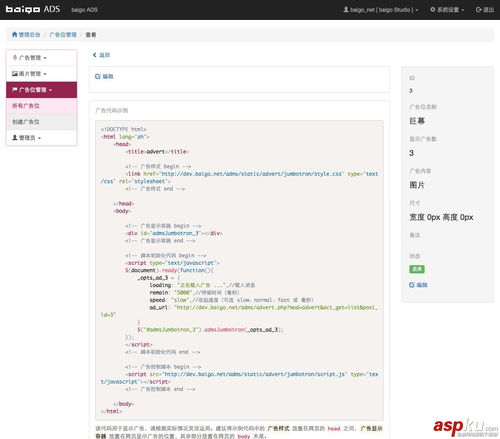This screenshot has width=500, height=439.
Task: Open the 创建广告位 submenu item
Action: [x=41, y=122]
